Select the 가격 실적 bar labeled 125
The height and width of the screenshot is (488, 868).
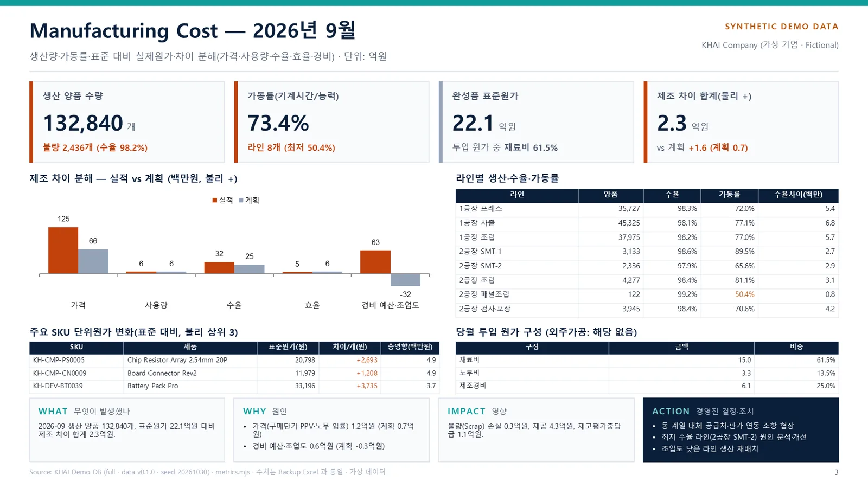(x=63, y=250)
